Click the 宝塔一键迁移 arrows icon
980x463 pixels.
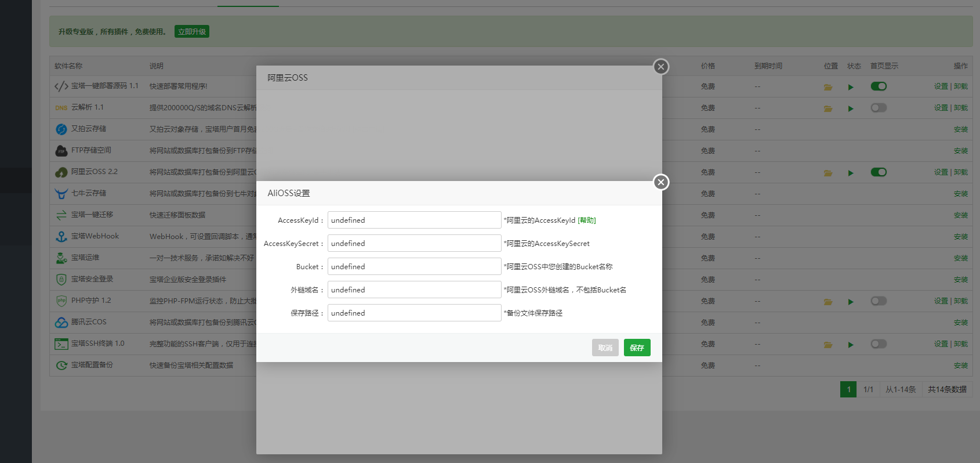(x=61, y=215)
